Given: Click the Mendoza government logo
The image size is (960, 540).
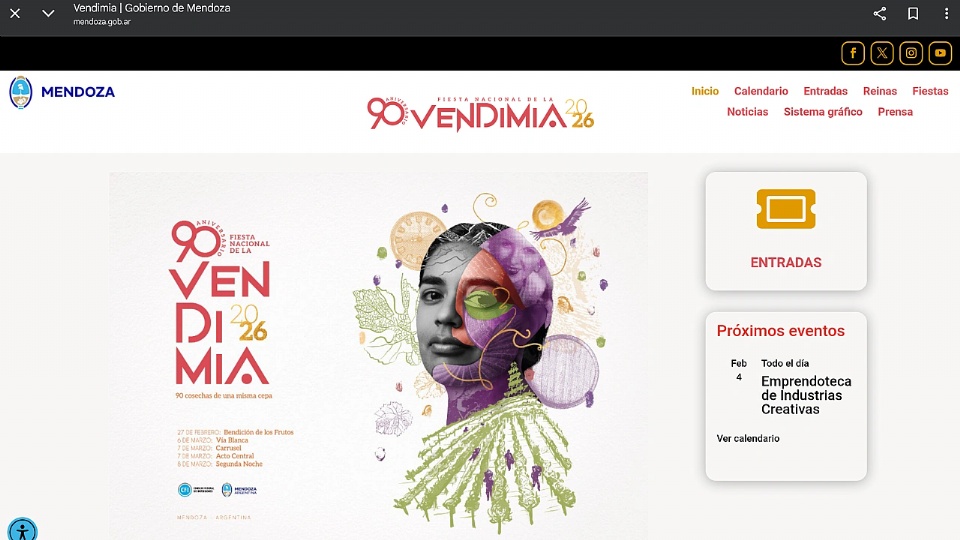Looking at the screenshot, I should [62, 92].
